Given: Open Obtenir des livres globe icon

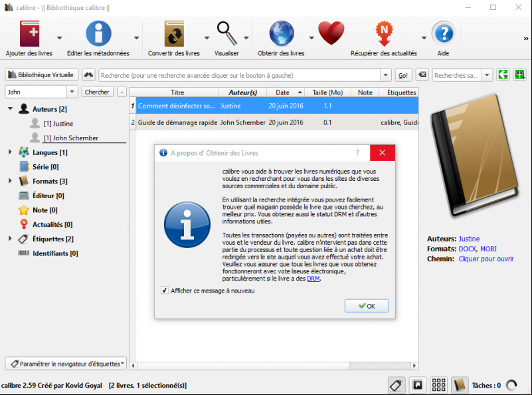Looking at the screenshot, I should point(282,34).
